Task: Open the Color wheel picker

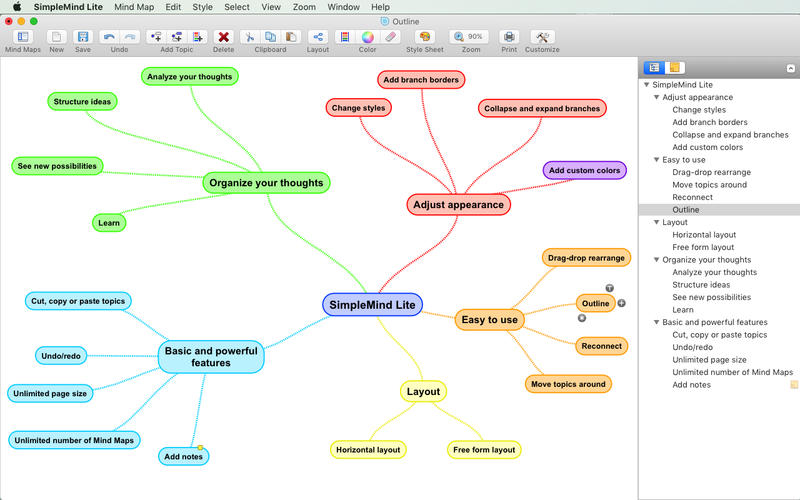Action: point(367,37)
